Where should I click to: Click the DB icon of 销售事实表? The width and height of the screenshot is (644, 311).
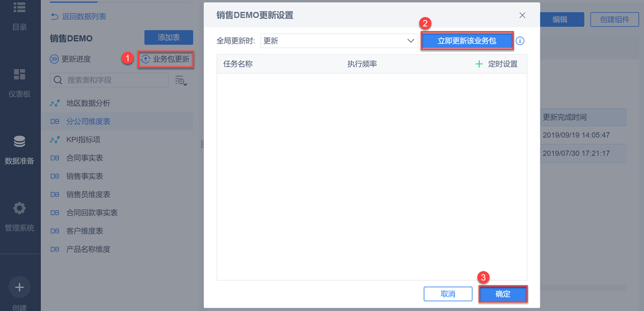point(55,176)
